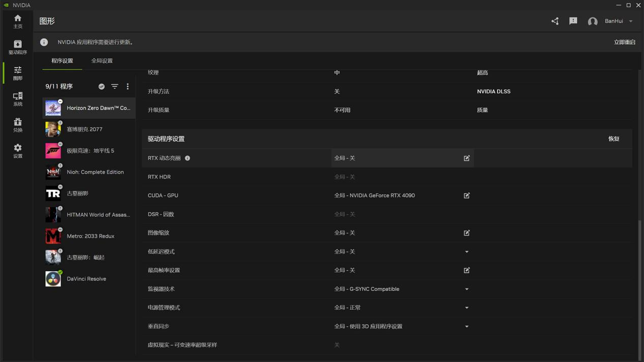644x362 pixels.
Task: Select Metro: 2033 Redux
Action: point(89,236)
